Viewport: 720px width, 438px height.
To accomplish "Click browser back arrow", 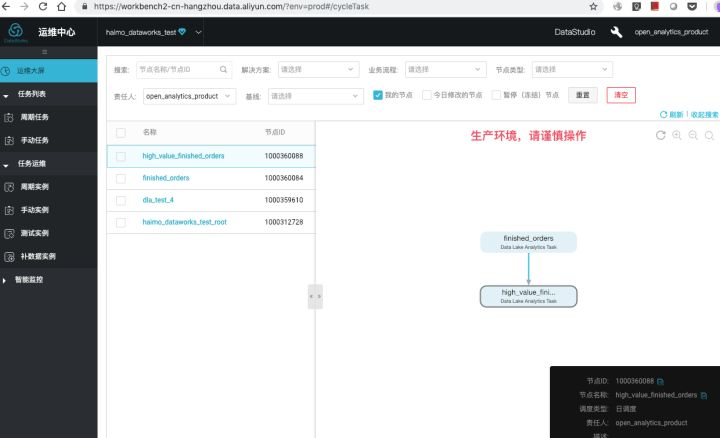I will pyautogui.click(x=6, y=6).
